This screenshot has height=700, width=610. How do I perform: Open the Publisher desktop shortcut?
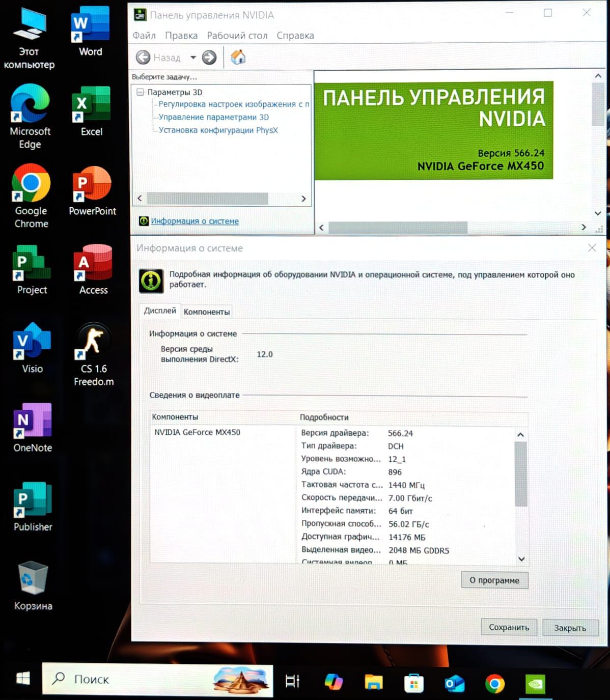33,507
